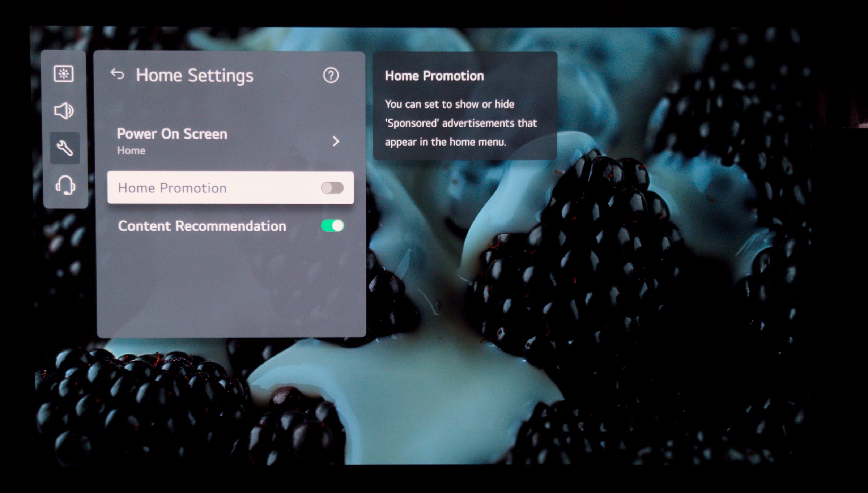Click the green knob of Content Recommendation
Viewport: 868px width, 493px height.
click(338, 226)
